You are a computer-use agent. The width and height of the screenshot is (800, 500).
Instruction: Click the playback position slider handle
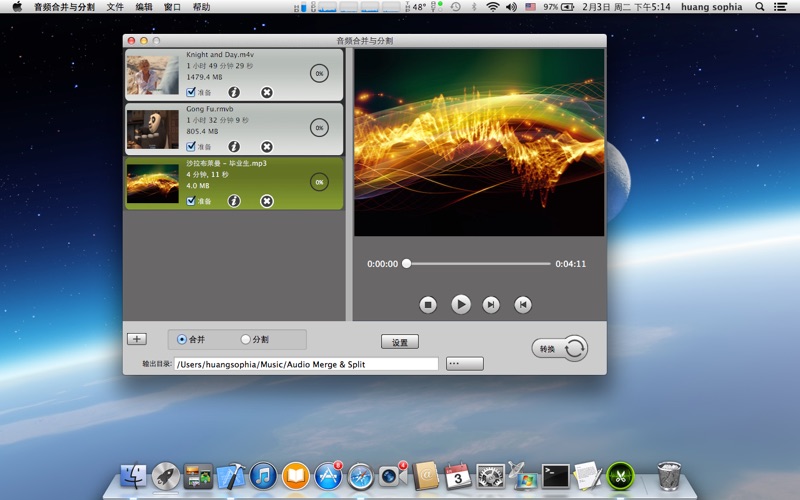coord(406,264)
